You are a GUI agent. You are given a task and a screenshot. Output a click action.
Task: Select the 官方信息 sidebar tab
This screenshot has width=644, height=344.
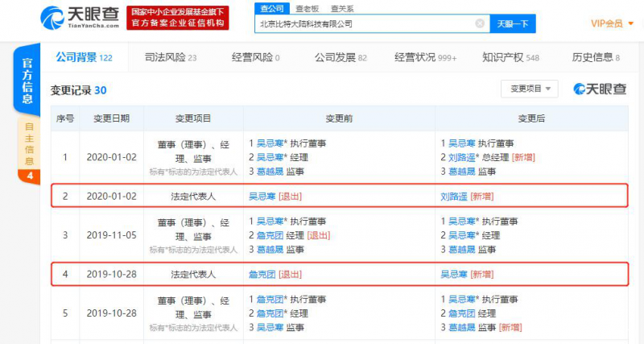point(27,80)
